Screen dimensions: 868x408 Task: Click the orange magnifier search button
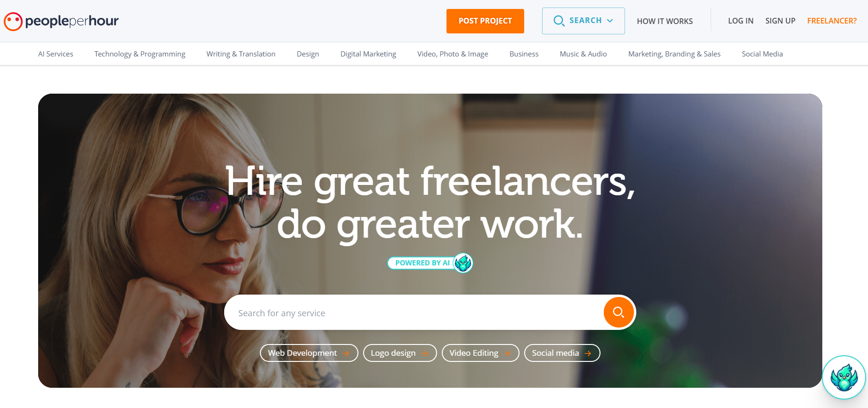pos(618,312)
